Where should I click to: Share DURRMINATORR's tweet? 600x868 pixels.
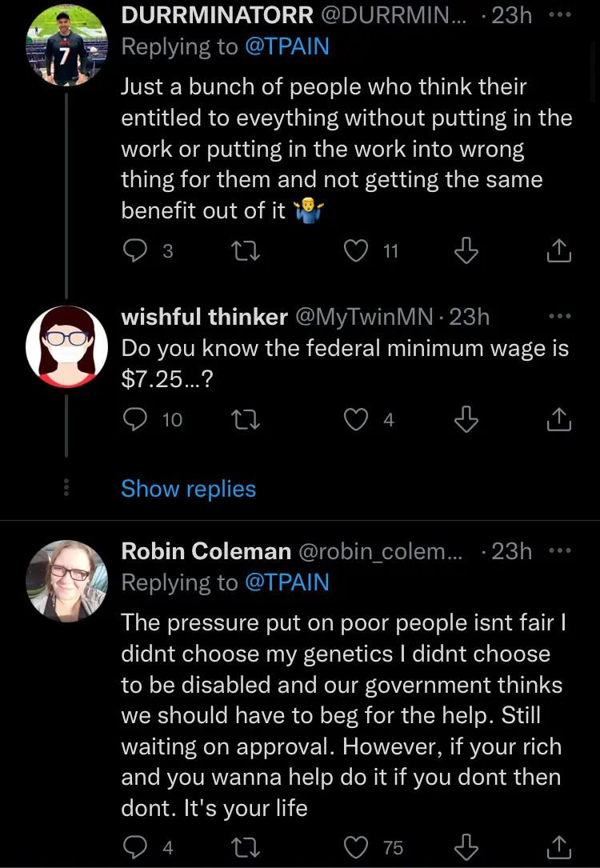pos(559,251)
